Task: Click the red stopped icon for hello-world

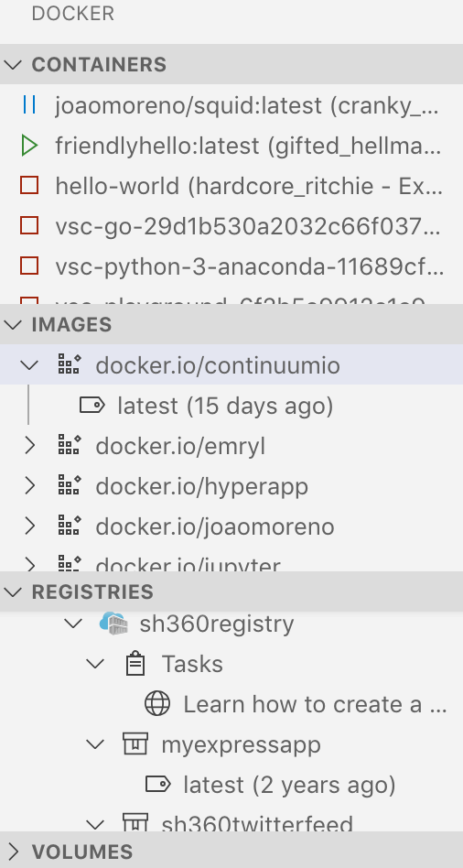Action: click(28, 186)
